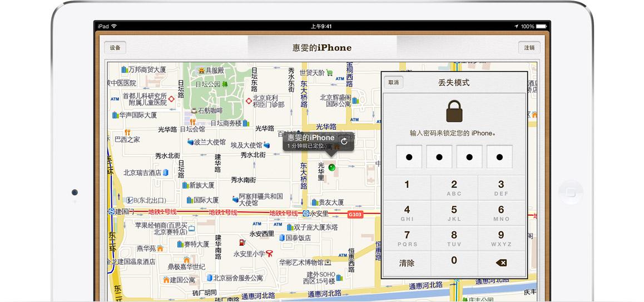Tap the 阿塞拜疆共和国大使馆 map label
The image size is (644, 302).
(x=261, y=200)
